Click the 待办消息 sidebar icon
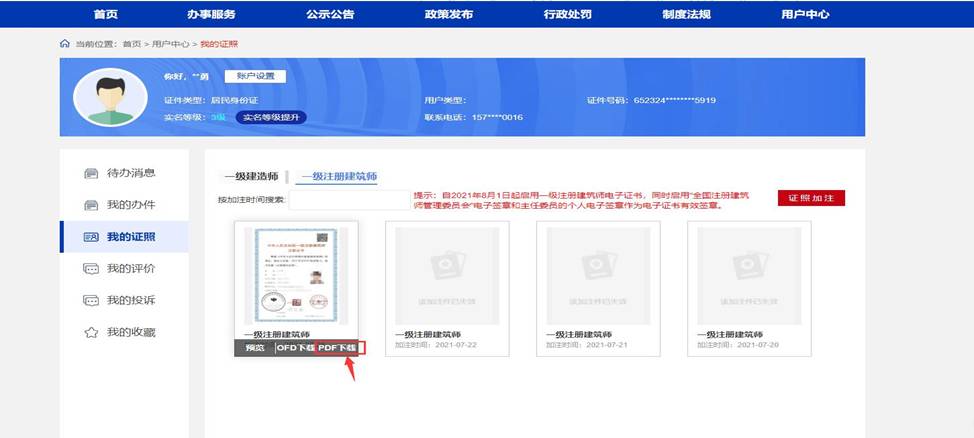974x438 pixels. tap(91, 174)
